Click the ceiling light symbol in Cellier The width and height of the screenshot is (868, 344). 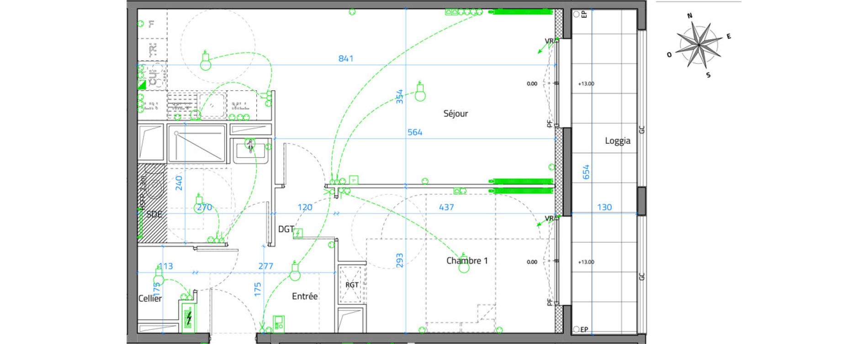coord(159,277)
